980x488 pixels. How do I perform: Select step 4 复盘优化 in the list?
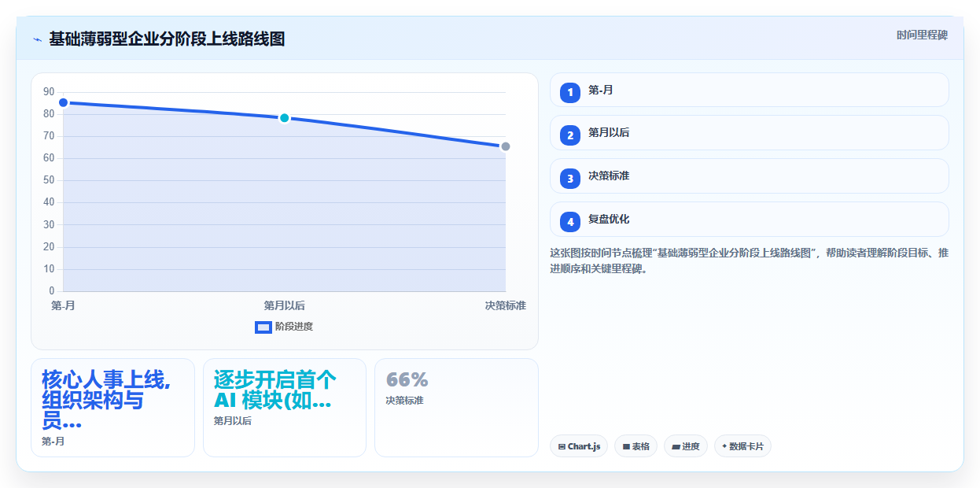[x=749, y=219]
